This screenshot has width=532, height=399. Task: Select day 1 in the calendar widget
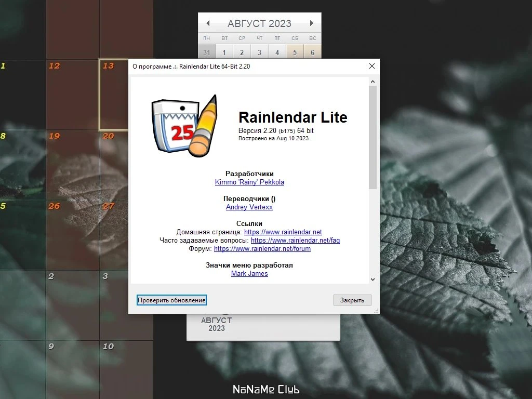(x=224, y=52)
